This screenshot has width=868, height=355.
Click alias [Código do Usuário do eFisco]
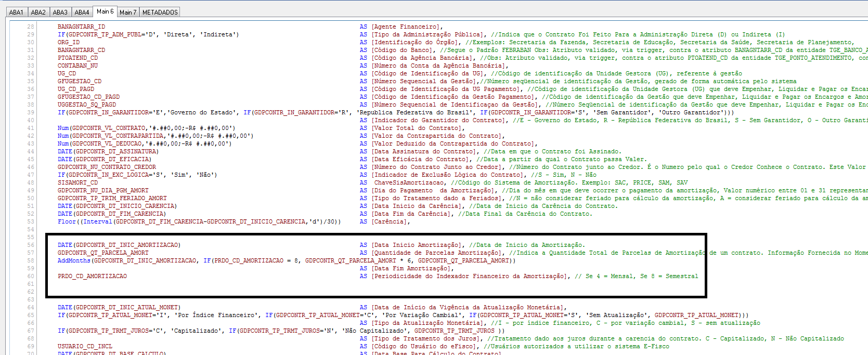click(424, 346)
